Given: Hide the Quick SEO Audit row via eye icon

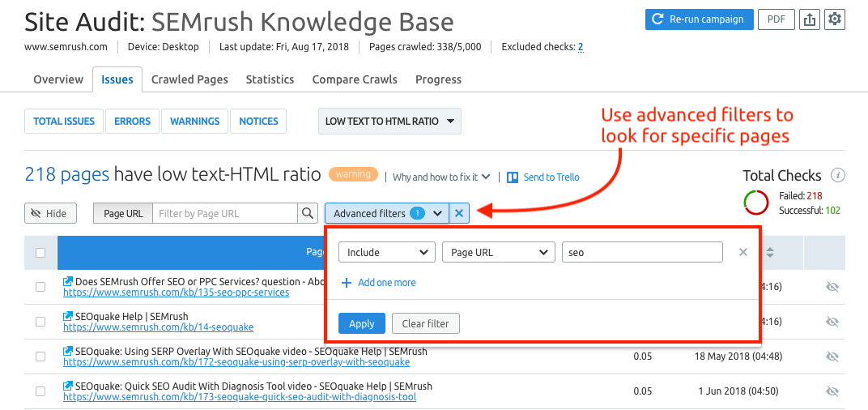Looking at the screenshot, I should pos(832,391).
